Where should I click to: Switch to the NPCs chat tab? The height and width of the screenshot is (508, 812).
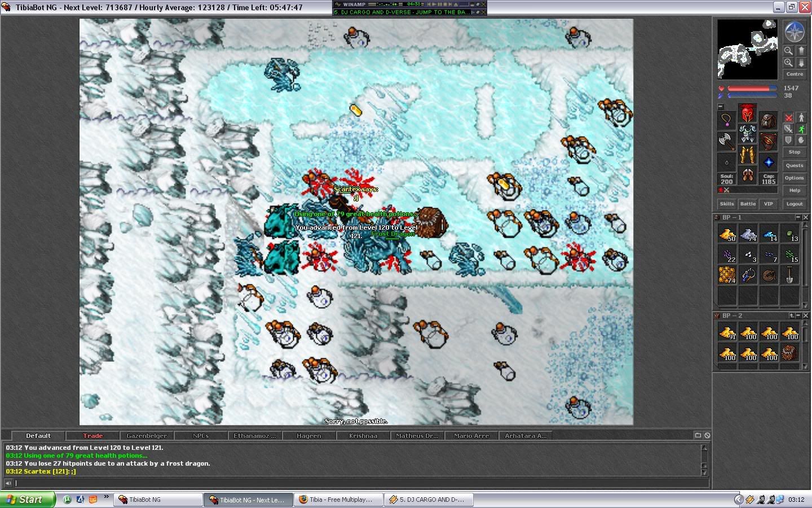(201, 436)
